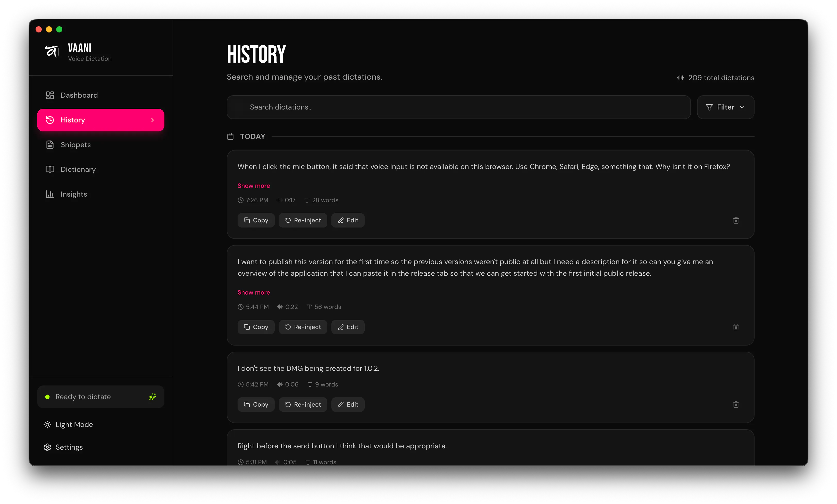Screen dimensions: 837x504
Task: Open the Insights page
Action: 101,194
